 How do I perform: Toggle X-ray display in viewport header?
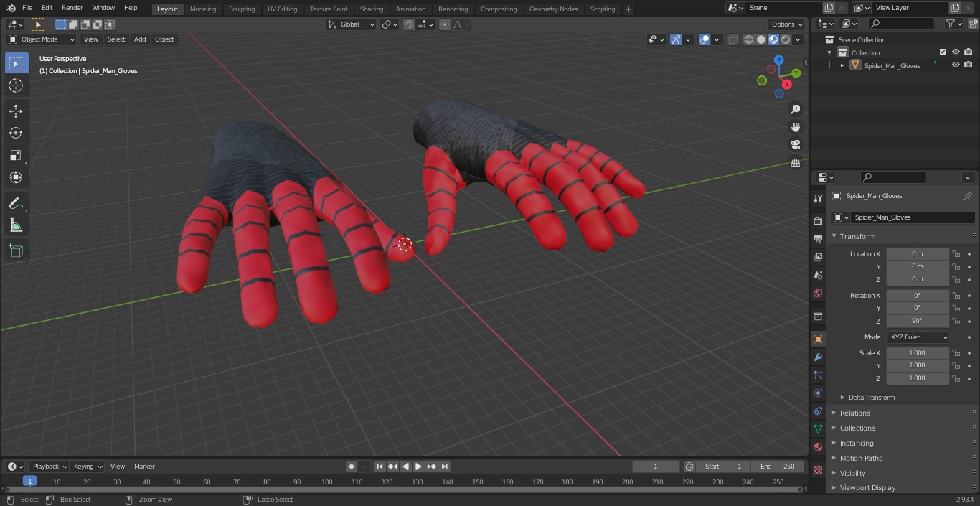pos(732,39)
